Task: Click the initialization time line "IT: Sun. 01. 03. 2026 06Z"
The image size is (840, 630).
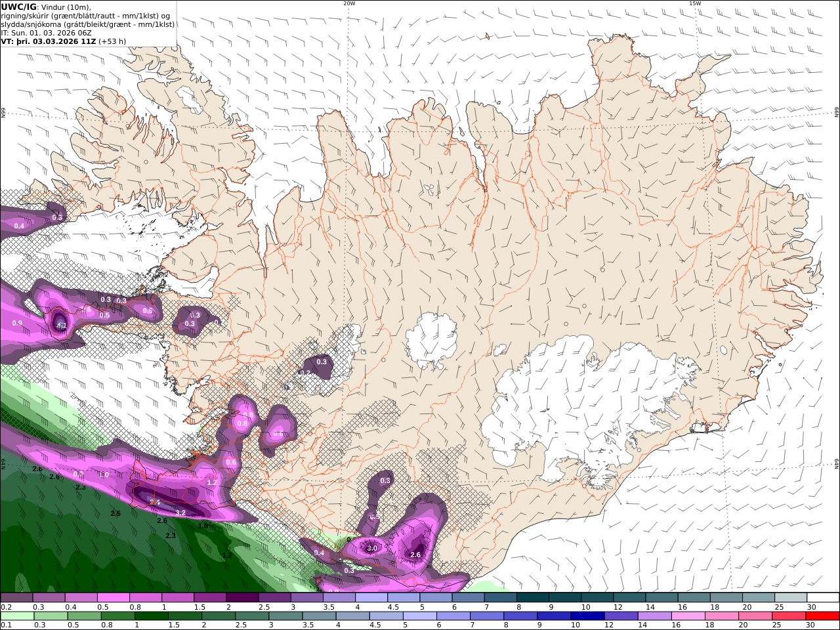Action: [x=46, y=32]
